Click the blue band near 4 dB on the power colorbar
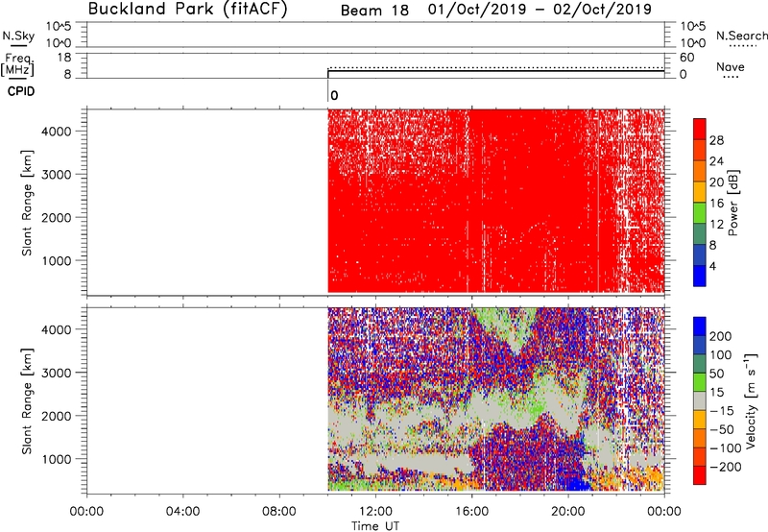Image resolution: width=768 pixels, height=532 pixels. click(x=700, y=276)
